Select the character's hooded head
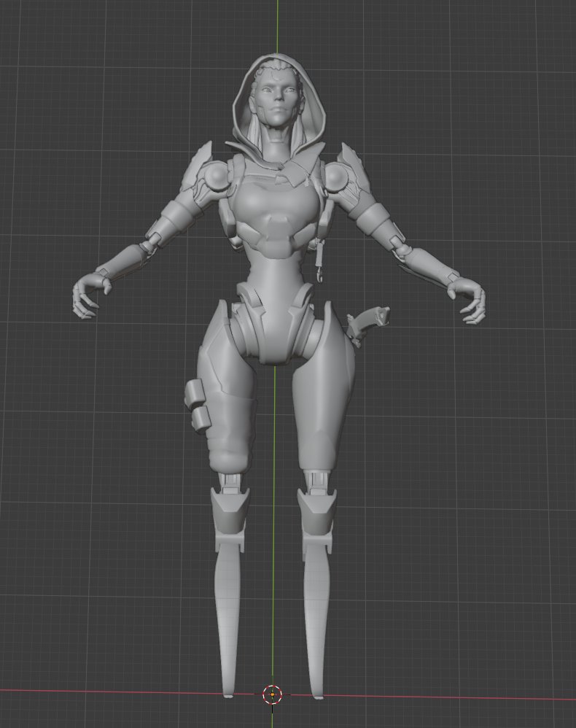Viewport: 576px width, 728px height. tap(278, 101)
